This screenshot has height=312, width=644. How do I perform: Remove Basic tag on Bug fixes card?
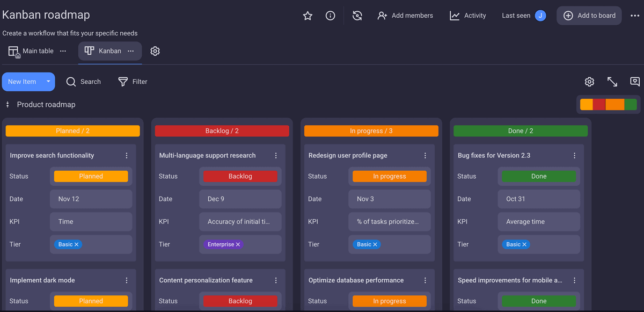pos(524,244)
